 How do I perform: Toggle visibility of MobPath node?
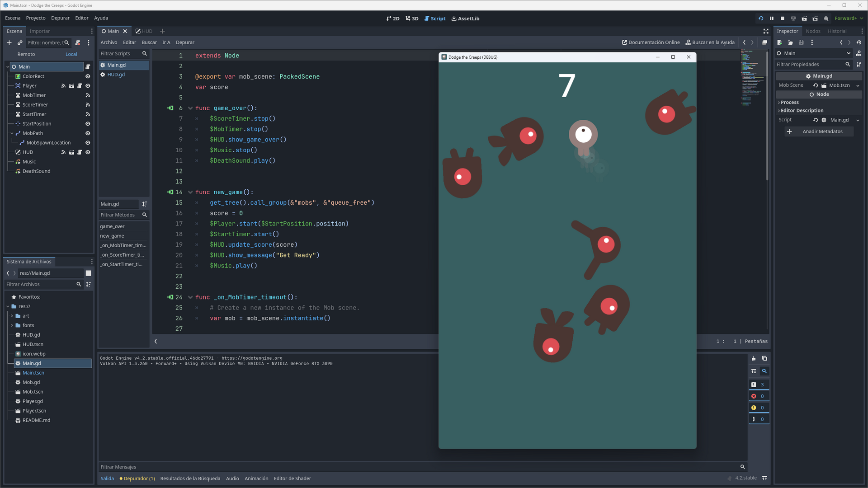[x=88, y=133]
